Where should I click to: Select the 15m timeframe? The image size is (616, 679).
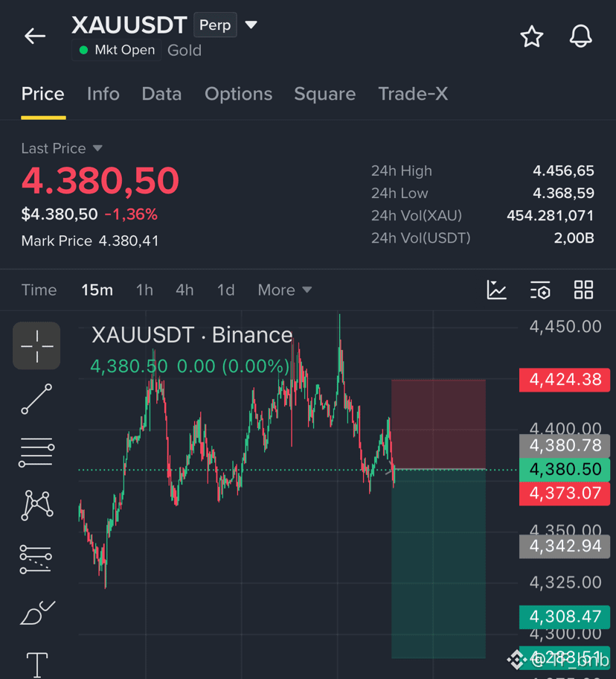97,290
